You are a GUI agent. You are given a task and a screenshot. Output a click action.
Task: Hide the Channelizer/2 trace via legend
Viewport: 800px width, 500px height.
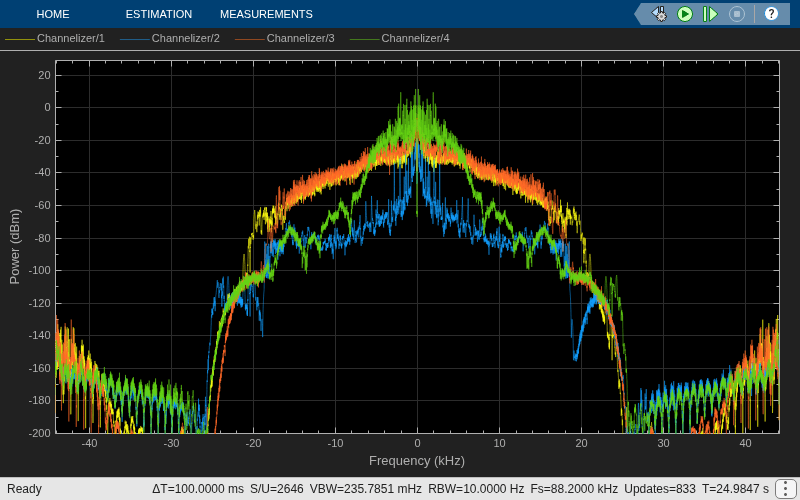[170, 38]
